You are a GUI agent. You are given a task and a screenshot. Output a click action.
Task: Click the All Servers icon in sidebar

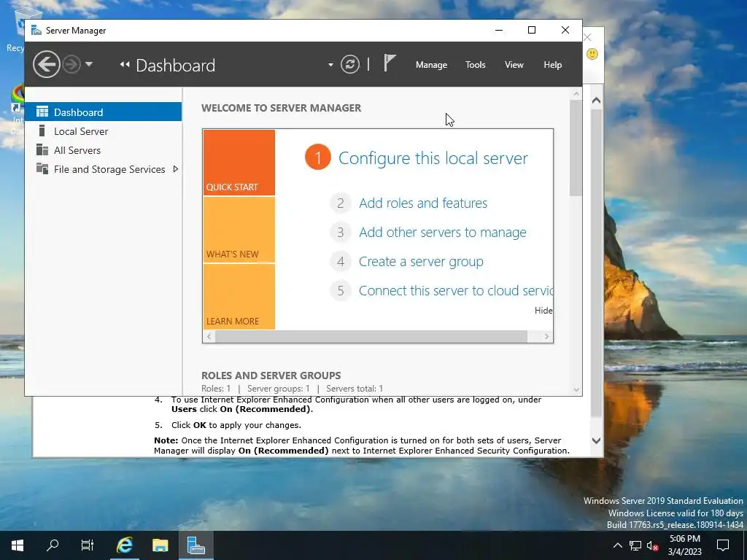(42, 149)
